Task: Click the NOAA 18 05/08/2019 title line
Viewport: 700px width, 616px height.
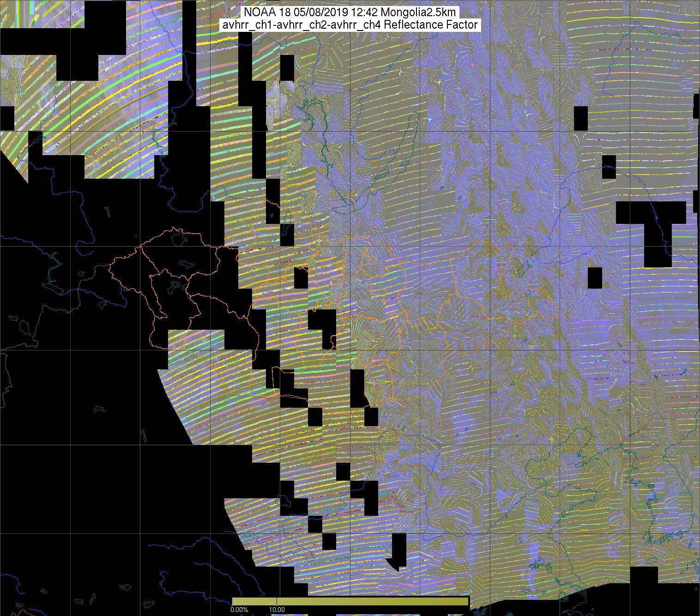Action: click(350, 12)
